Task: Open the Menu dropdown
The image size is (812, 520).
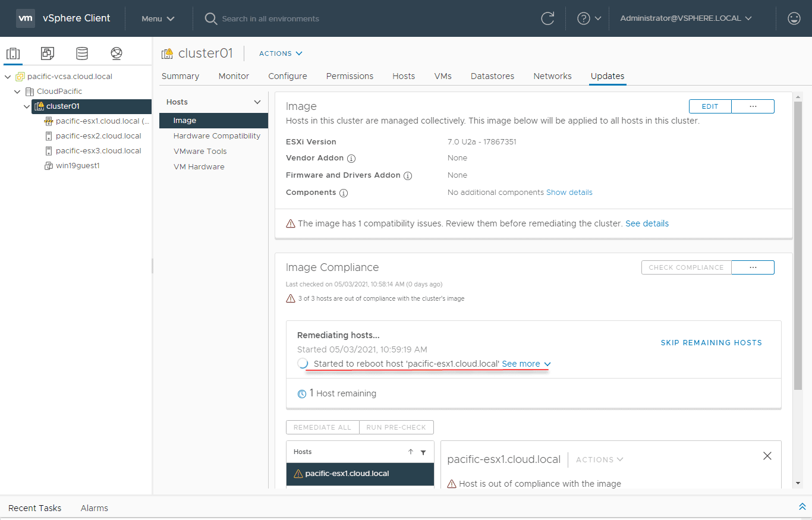Action: click(158, 18)
